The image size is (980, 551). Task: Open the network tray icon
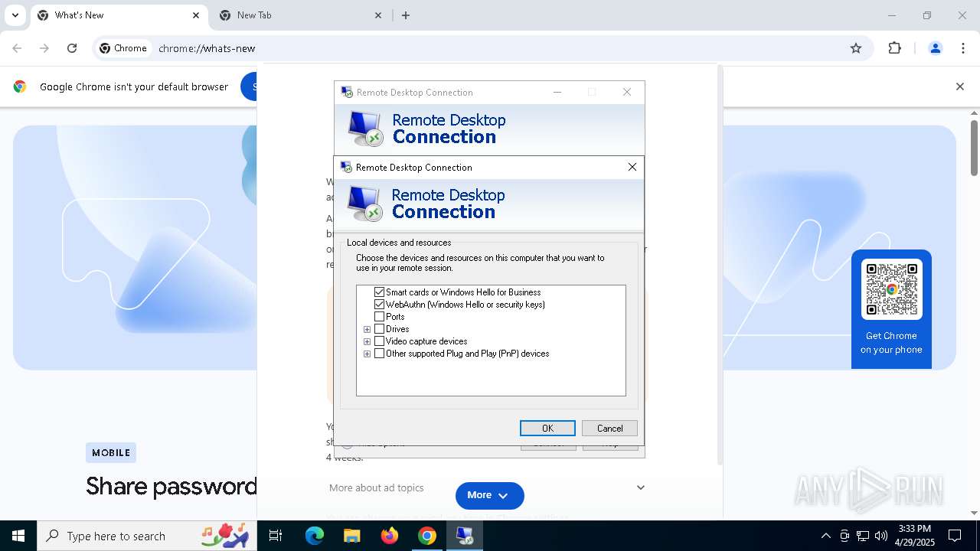point(863,536)
